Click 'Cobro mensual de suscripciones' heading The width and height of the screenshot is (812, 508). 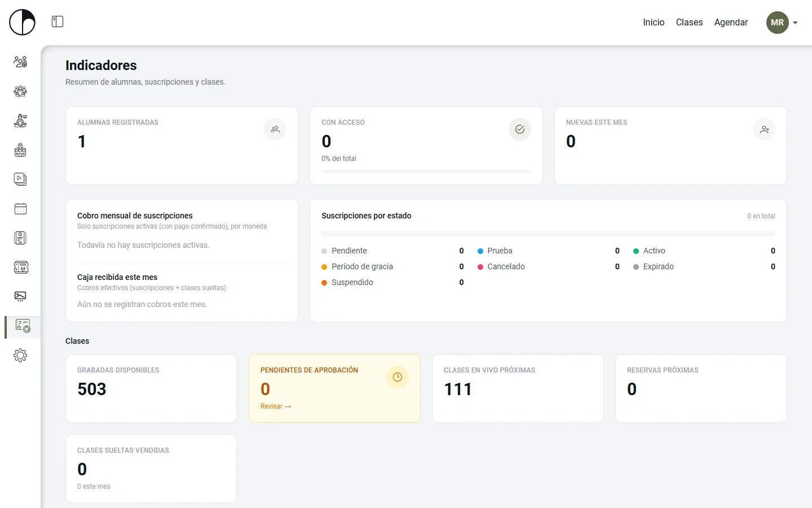point(135,216)
